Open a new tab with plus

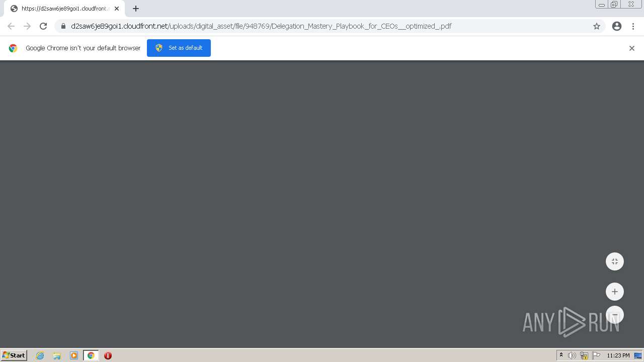[x=136, y=9]
